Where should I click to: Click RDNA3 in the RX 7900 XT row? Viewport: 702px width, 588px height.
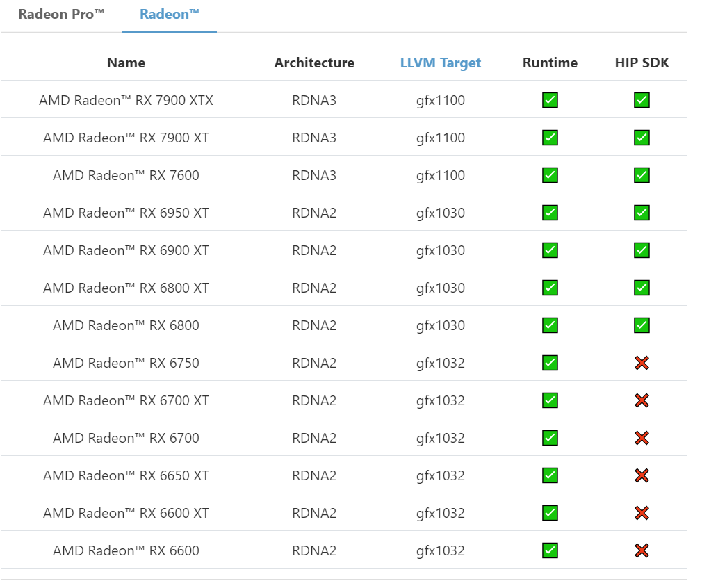(314, 138)
